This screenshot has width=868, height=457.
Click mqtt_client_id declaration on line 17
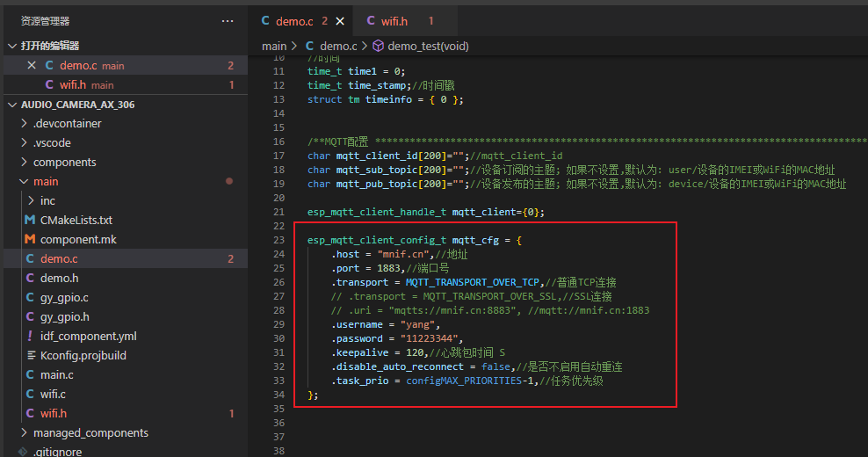click(x=387, y=156)
